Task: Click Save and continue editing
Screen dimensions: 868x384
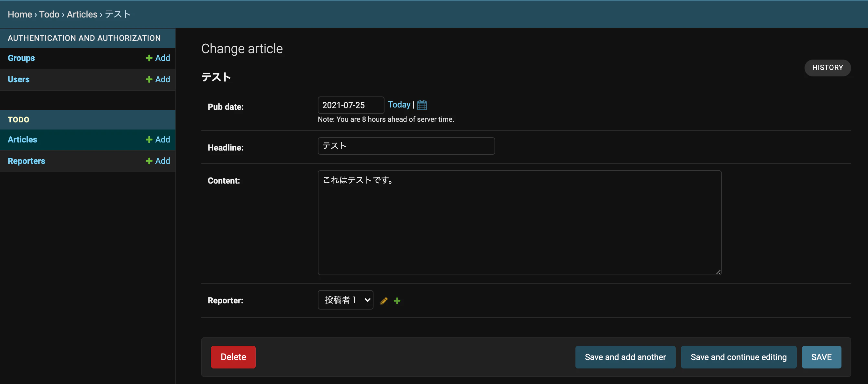Action: [739, 357]
